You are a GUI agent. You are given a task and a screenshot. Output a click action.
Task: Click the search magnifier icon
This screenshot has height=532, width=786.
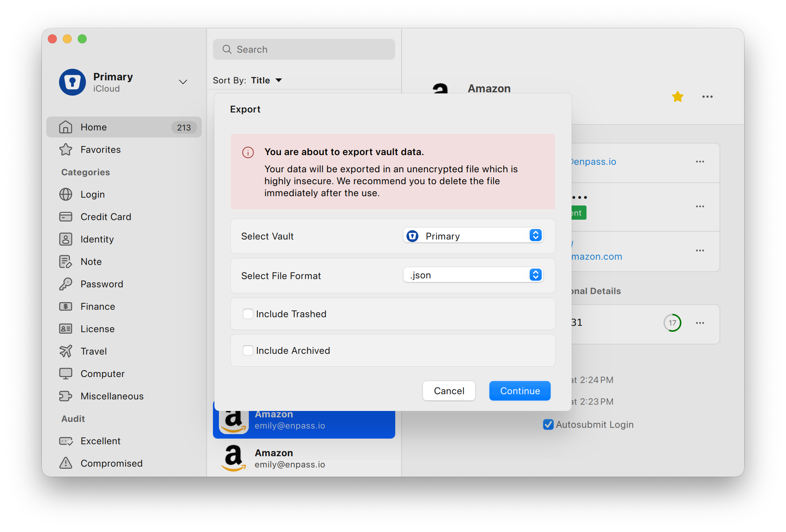[227, 49]
